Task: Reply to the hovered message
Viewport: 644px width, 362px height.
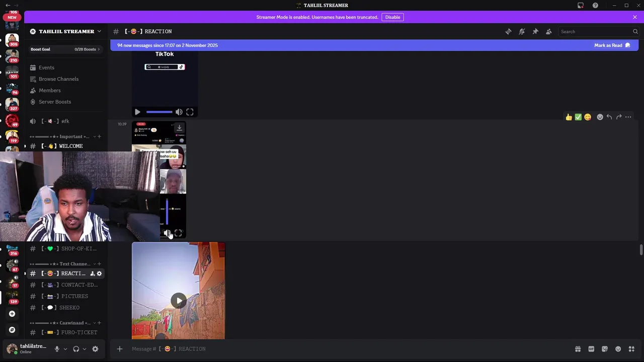Action: 609,117
